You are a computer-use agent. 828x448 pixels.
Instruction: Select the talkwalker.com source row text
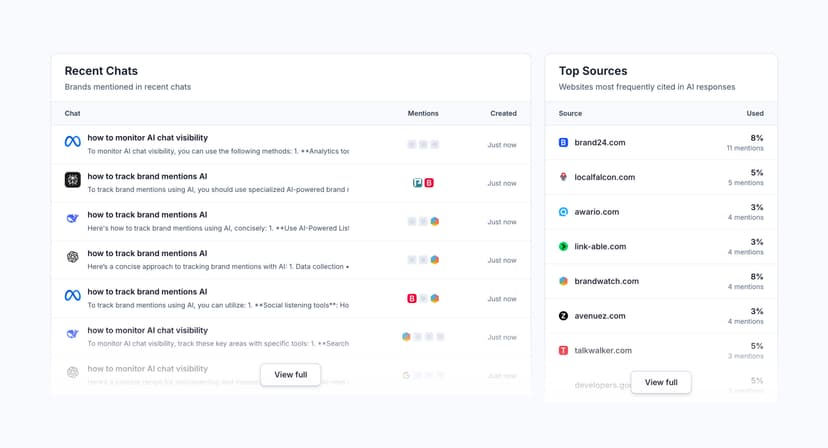coord(603,351)
